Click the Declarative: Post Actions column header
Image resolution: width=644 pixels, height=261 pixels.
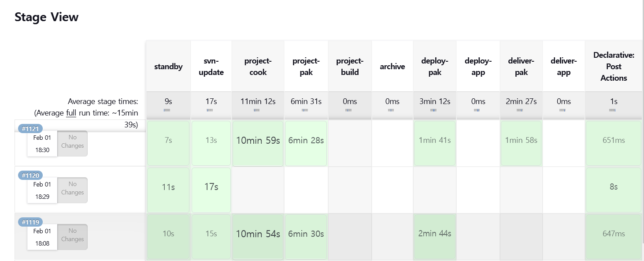[614, 67]
